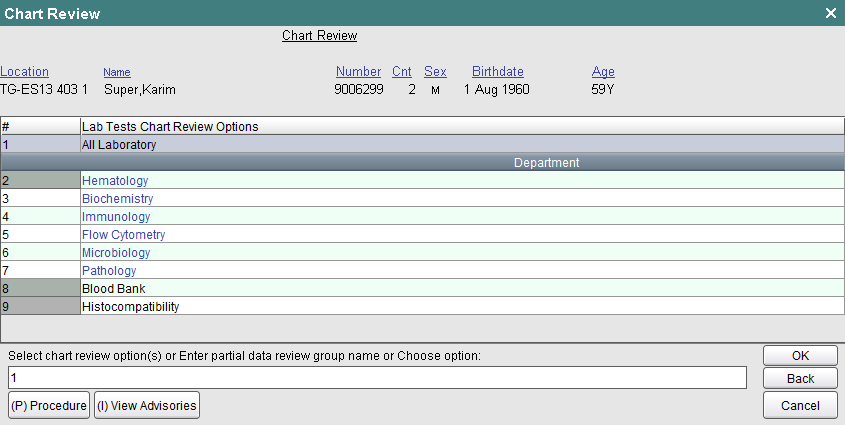Click row number 9 cell
Screen dimensions: 845x425
click(x=40, y=306)
